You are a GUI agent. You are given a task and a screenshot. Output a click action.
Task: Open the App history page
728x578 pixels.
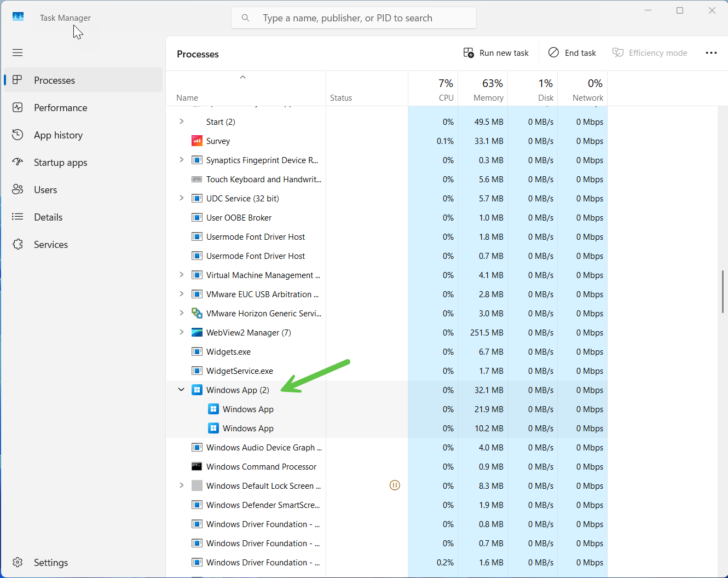[83, 135]
